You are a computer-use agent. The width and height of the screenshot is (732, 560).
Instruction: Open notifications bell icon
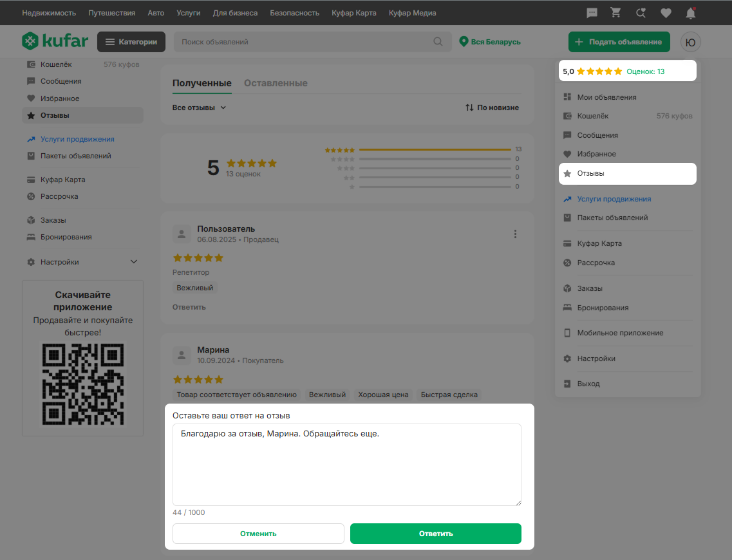(x=691, y=13)
